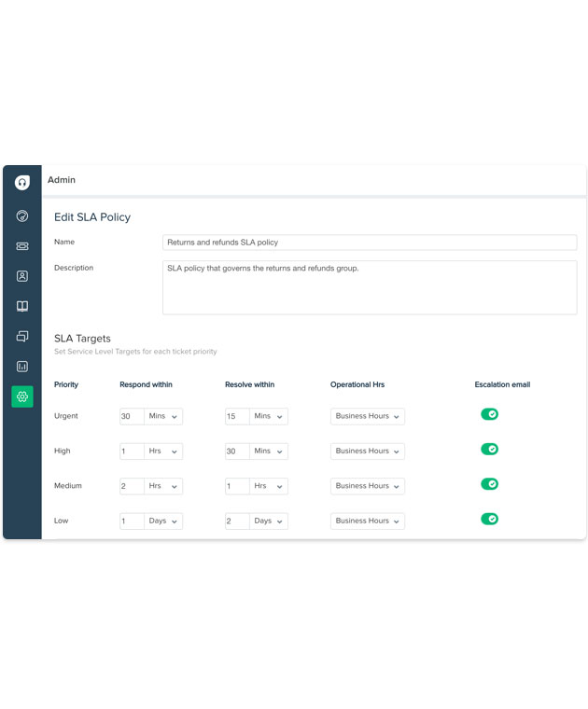Click the Priority column header
This screenshot has height=709, width=588.
point(66,384)
